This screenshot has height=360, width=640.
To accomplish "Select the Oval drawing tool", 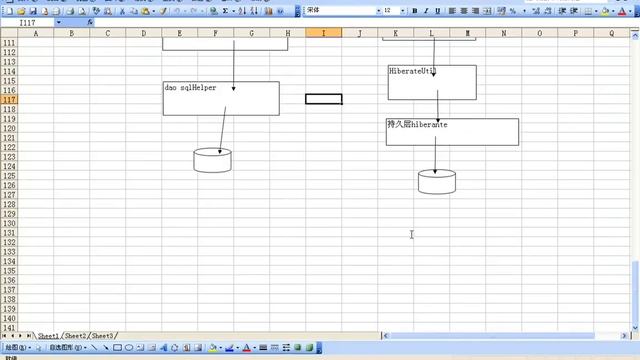I will coord(129,348).
